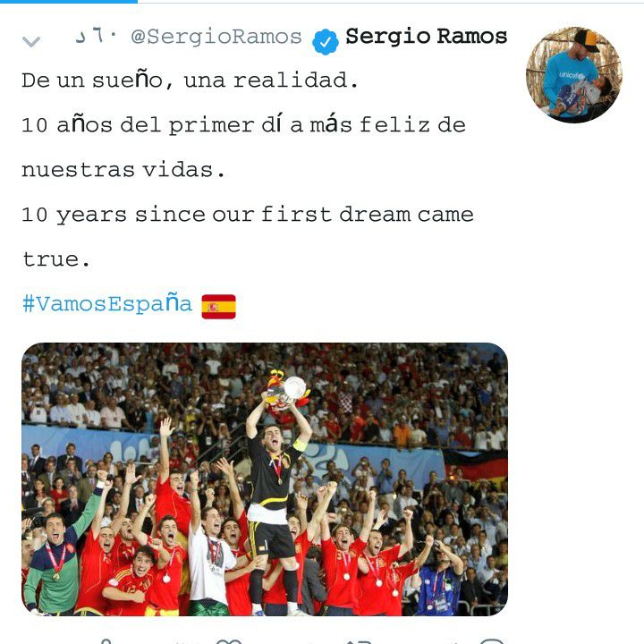The image size is (644, 644).
Task: Select the word 'true.' in the tweet
Action: coord(55,259)
